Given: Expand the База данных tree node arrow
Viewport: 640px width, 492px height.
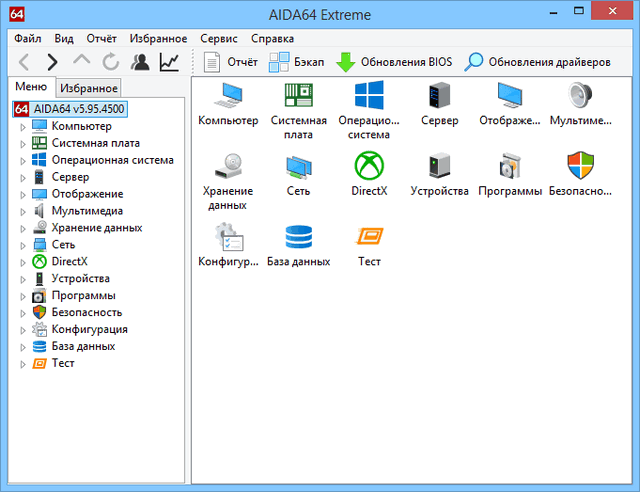Looking at the screenshot, I should click(x=23, y=347).
